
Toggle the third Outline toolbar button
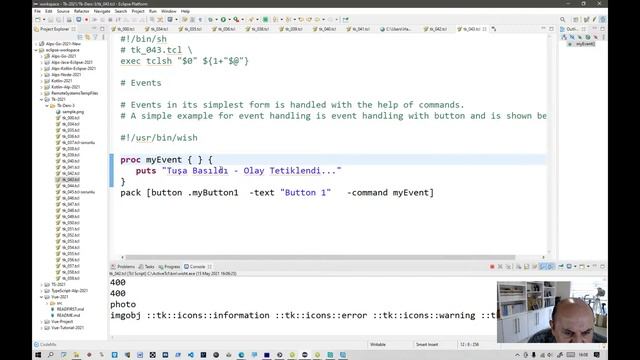(x=580, y=37)
